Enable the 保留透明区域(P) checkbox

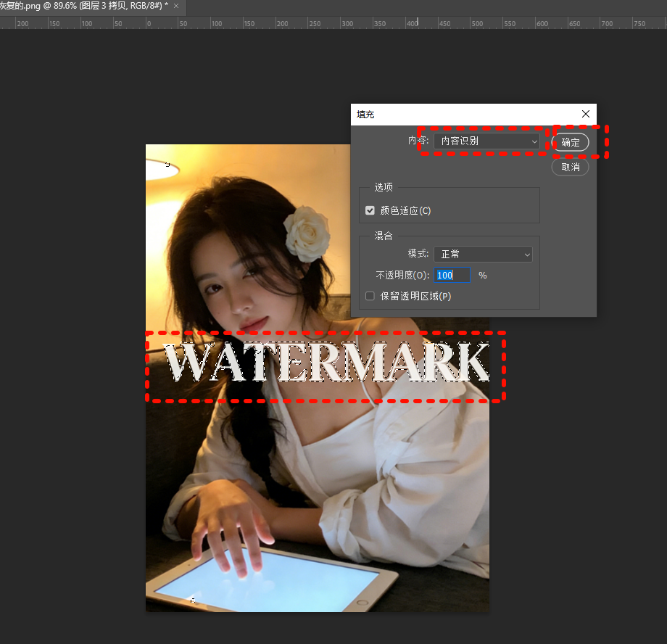370,296
